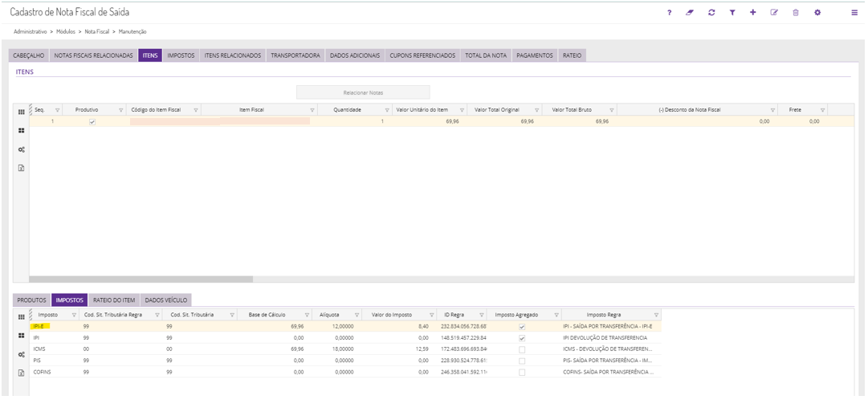
Task: Export the upper Itens grid to Excel
Action: coord(22,169)
